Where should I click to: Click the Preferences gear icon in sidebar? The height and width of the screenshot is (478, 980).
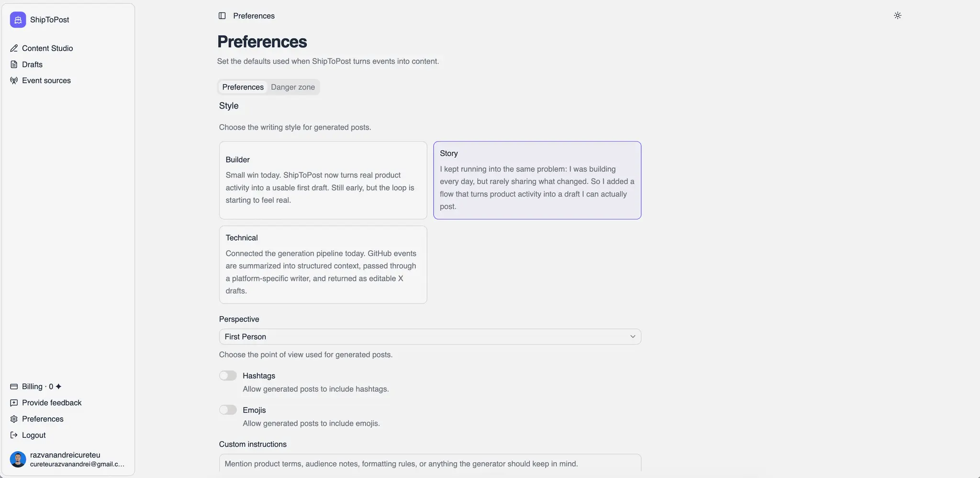[14, 419]
